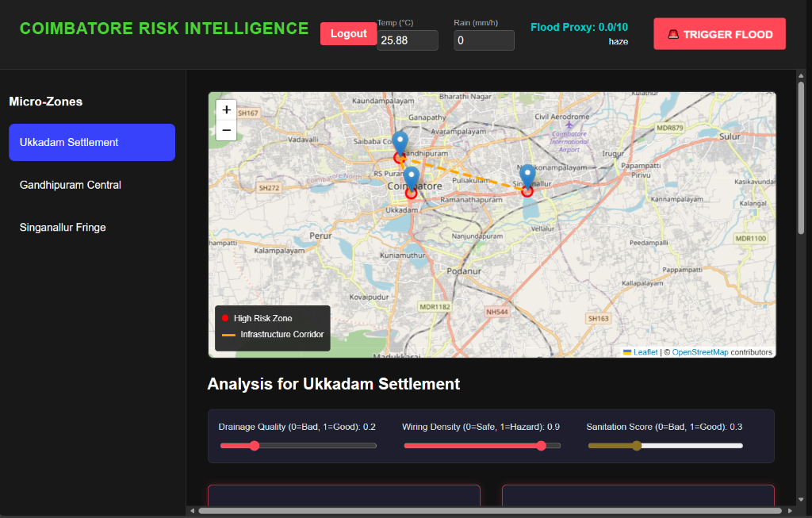The image size is (812, 518).
Task: Open the OpenStreetMap contributors link
Action: click(x=700, y=351)
